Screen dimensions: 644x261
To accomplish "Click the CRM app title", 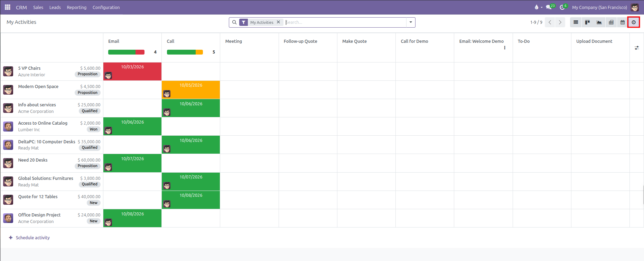I will tap(21, 7).
